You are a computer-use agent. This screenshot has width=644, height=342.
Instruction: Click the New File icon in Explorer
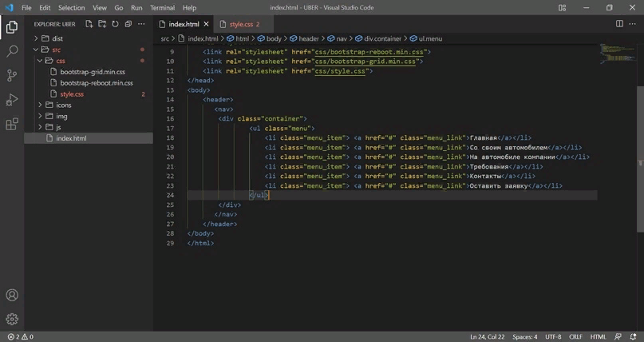click(89, 24)
